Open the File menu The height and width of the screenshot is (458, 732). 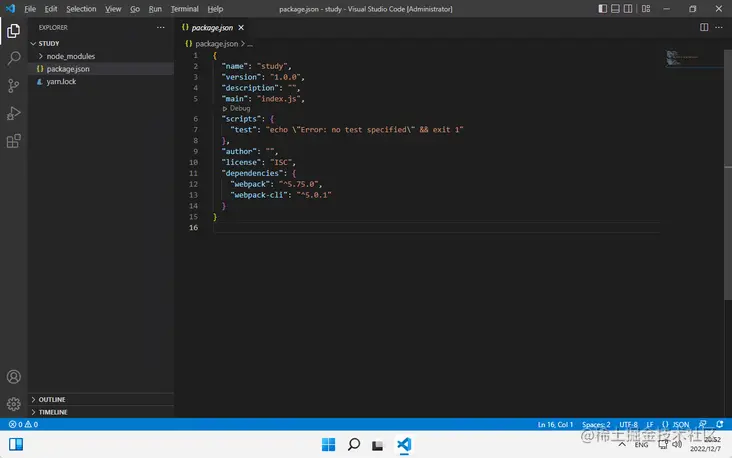coord(30,9)
